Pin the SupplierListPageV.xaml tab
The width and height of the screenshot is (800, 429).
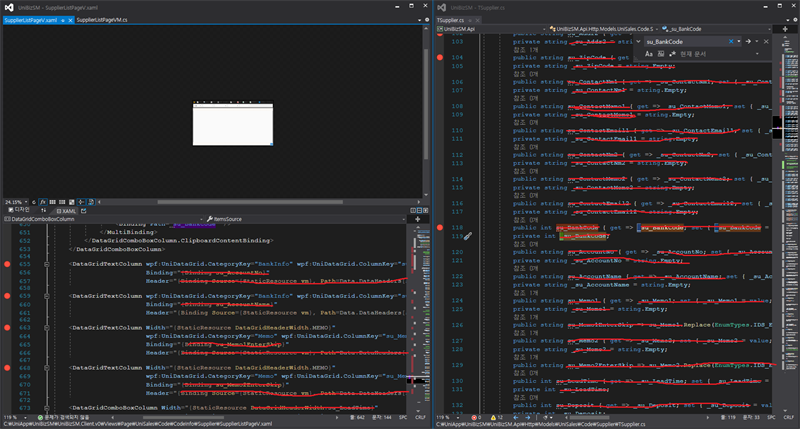(x=62, y=20)
